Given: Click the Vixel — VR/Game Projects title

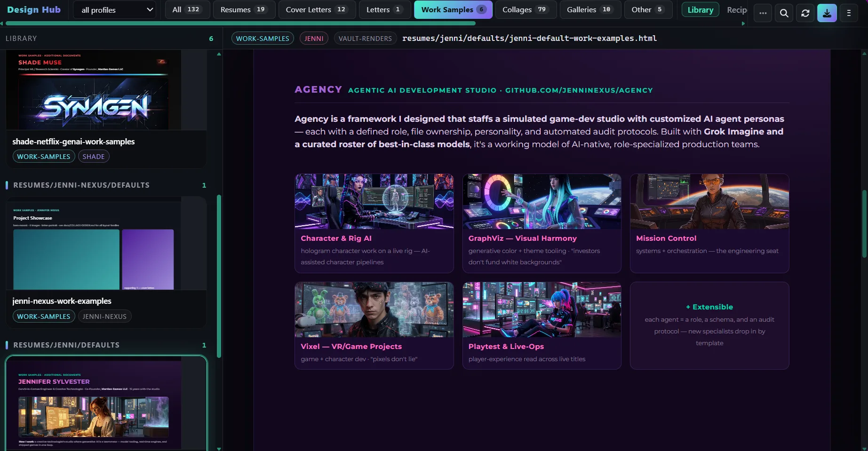Looking at the screenshot, I should (351, 347).
